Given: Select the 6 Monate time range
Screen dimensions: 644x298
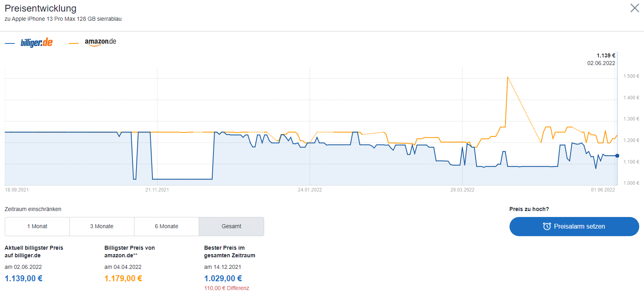Looking at the screenshot, I should [166, 226].
